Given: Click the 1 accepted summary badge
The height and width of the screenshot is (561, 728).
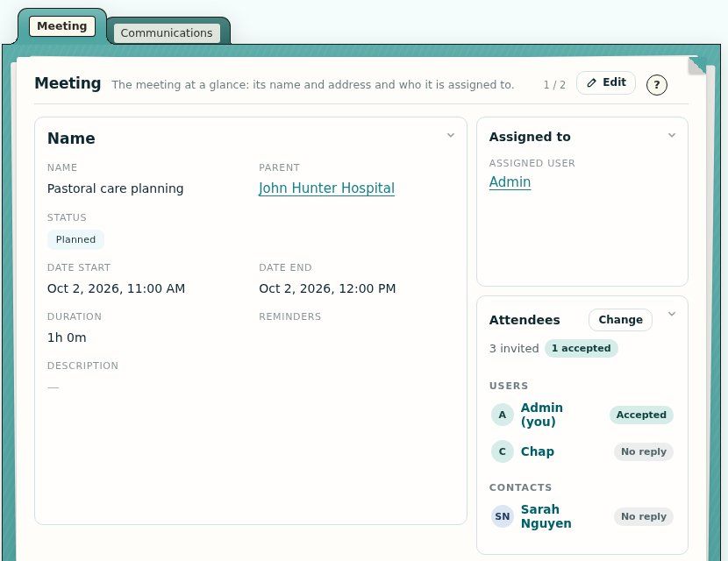Looking at the screenshot, I should (581, 349).
